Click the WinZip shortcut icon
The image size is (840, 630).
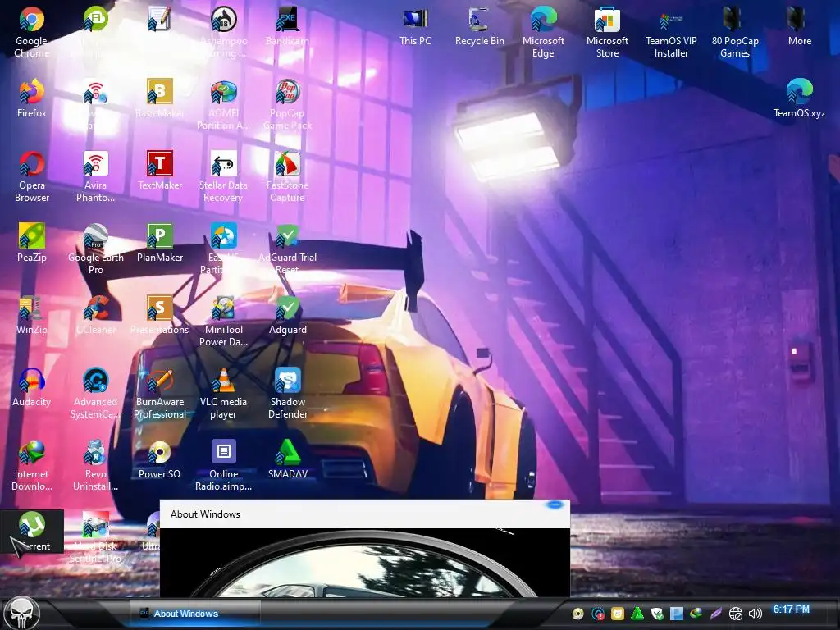(32, 308)
